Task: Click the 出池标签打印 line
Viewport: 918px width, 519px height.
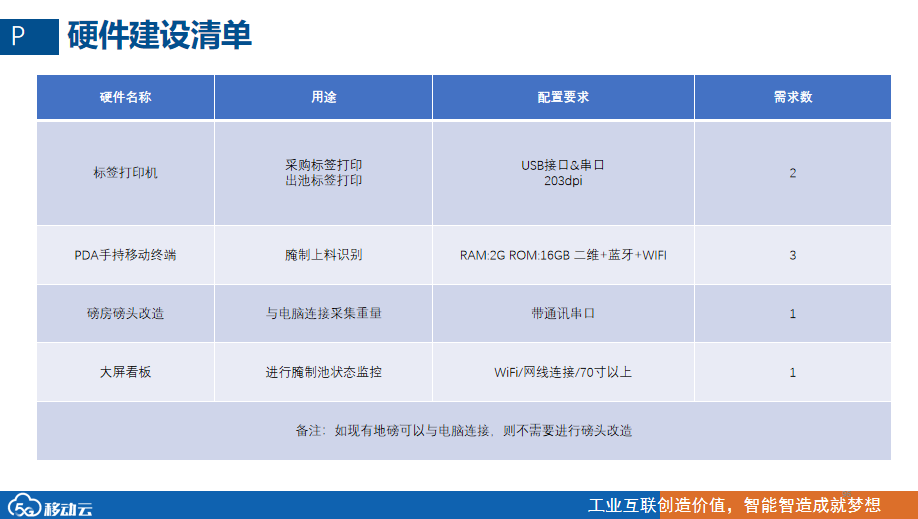Action: 323,180
